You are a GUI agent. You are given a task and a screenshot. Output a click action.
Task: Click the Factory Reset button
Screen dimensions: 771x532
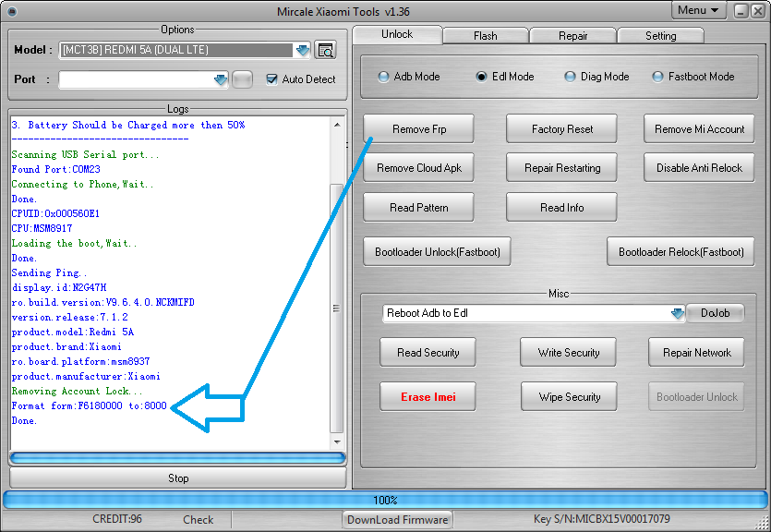[x=562, y=128]
